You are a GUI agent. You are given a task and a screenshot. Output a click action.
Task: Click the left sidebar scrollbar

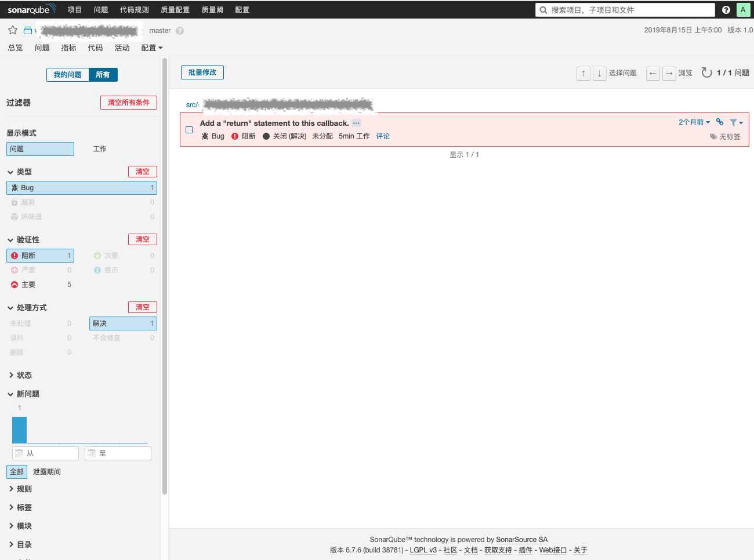pos(165,276)
